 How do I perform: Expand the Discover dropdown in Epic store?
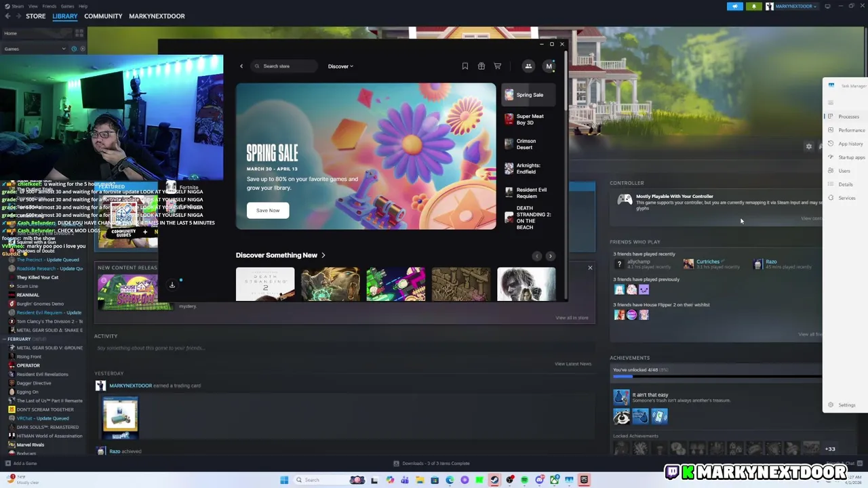[x=340, y=66]
